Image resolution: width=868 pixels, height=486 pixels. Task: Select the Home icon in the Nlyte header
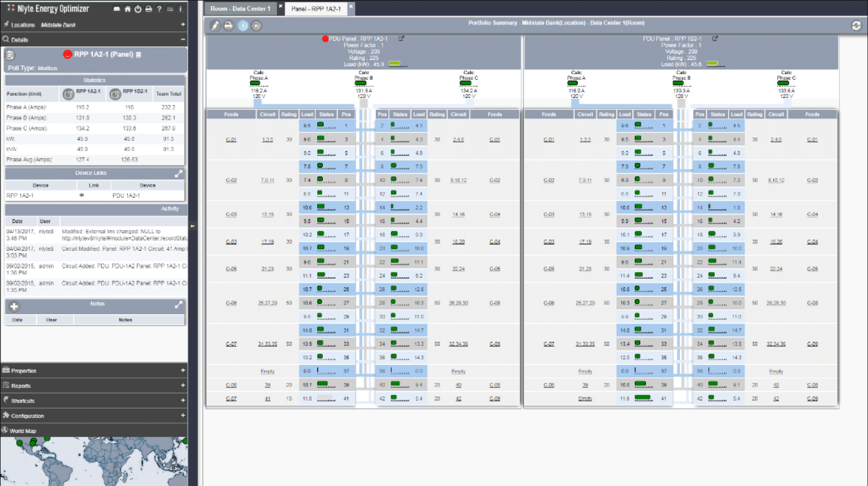pyautogui.click(x=128, y=9)
